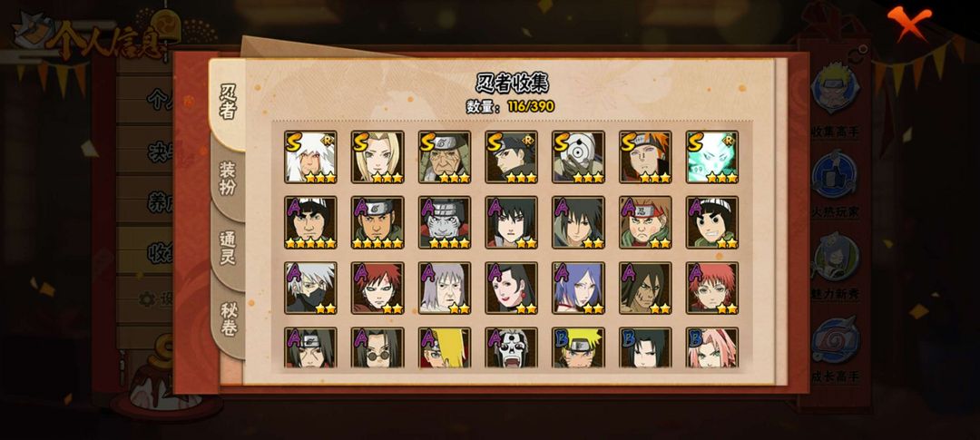Pick blue-haired Konan A-rank portrait
Viewport: 980px width, 440px height.
pyautogui.click(x=578, y=288)
